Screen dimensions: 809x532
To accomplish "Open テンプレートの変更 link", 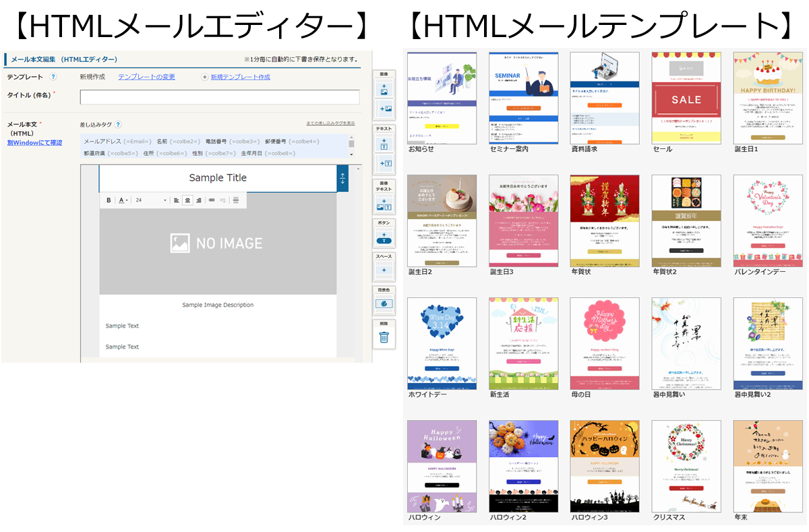I will (x=146, y=77).
